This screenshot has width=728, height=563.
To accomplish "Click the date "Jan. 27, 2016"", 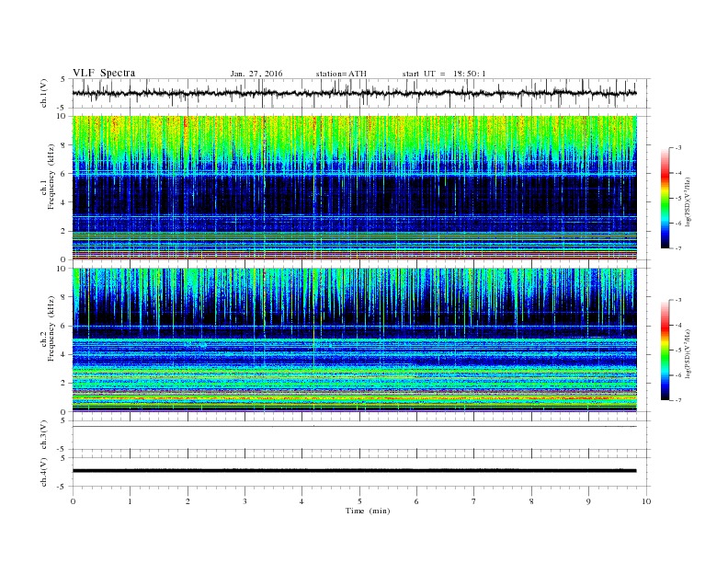I will [x=256, y=74].
